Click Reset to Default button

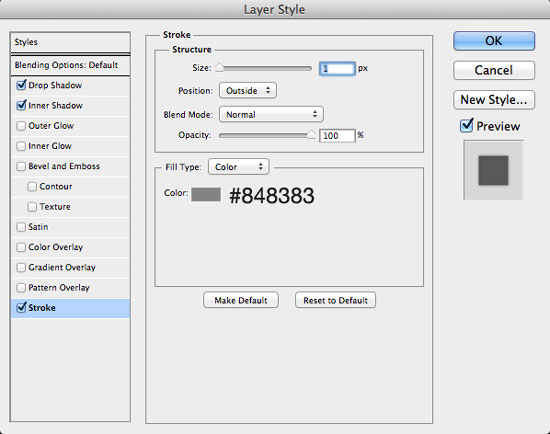point(335,300)
